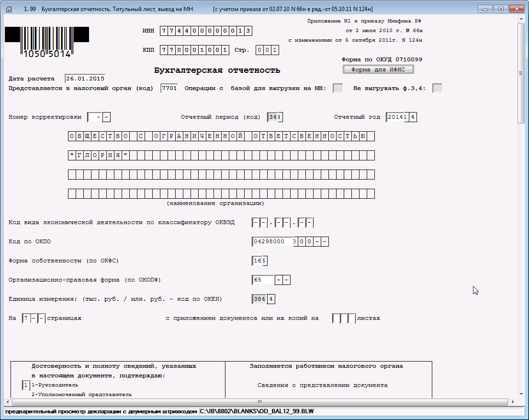Click the page count field before "страницах"
Image resolution: width=529 pixels, height=420 pixels.
(x=34, y=318)
